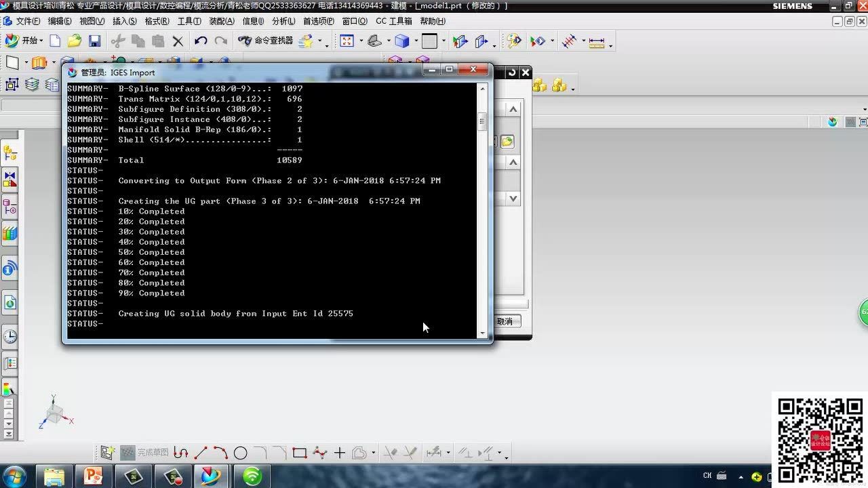This screenshot has width=868, height=488.
Task: Open a file with the folder icon
Action: click(75, 41)
